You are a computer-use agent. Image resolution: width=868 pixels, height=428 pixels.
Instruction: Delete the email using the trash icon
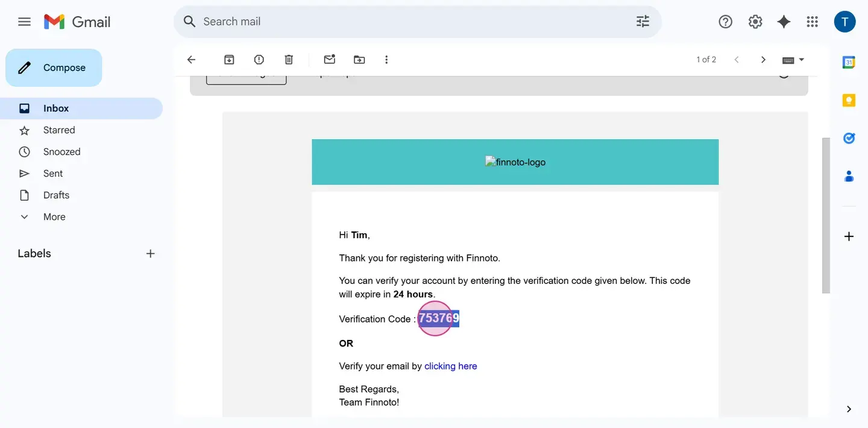[x=289, y=60]
